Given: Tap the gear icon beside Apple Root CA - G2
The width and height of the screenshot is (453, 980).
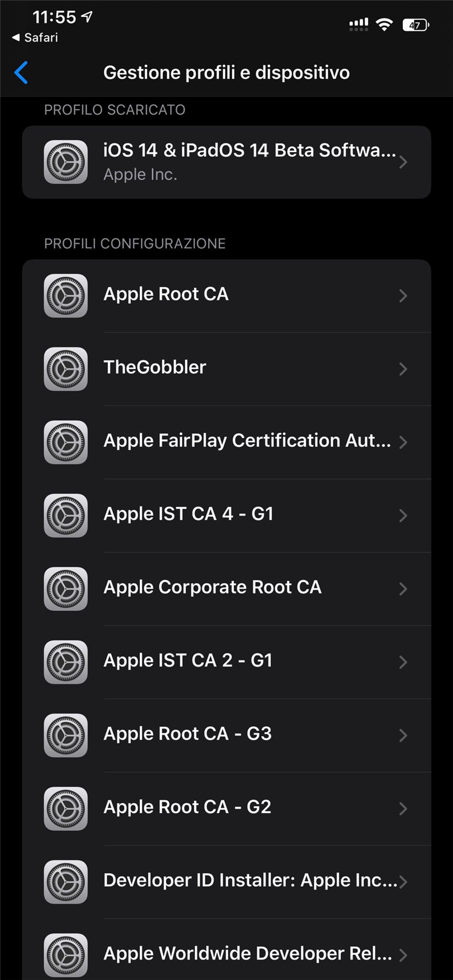Looking at the screenshot, I should click(x=66, y=808).
